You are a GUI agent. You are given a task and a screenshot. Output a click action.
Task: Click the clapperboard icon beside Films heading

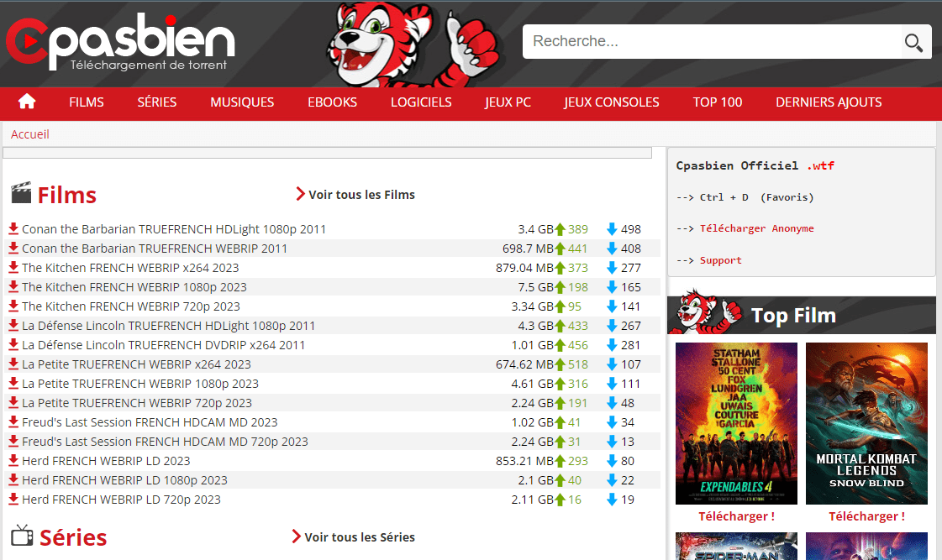[21, 194]
